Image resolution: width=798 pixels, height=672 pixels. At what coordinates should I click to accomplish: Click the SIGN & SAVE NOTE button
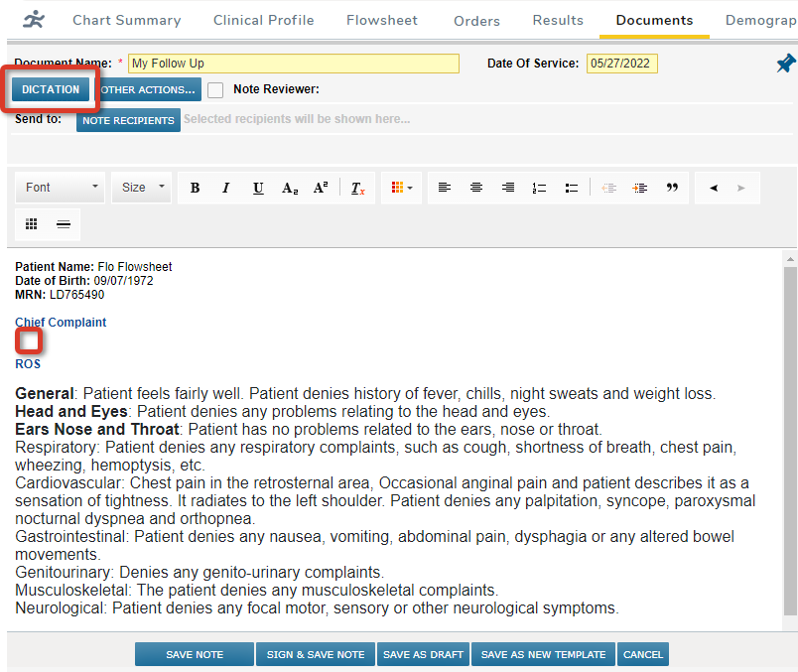(x=315, y=654)
